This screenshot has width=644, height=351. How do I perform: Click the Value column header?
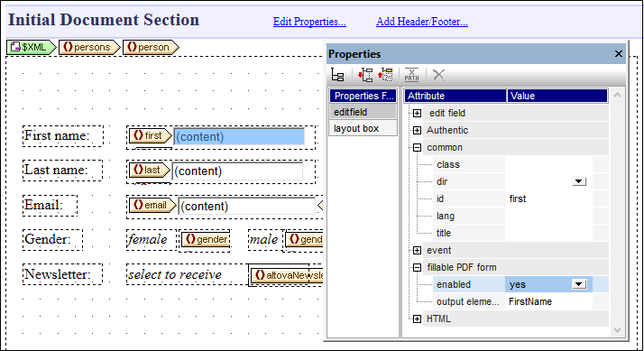[557, 96]
